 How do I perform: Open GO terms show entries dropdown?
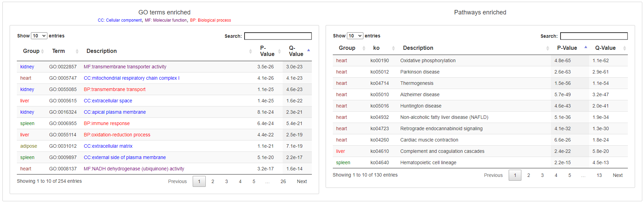pos(39,36)
